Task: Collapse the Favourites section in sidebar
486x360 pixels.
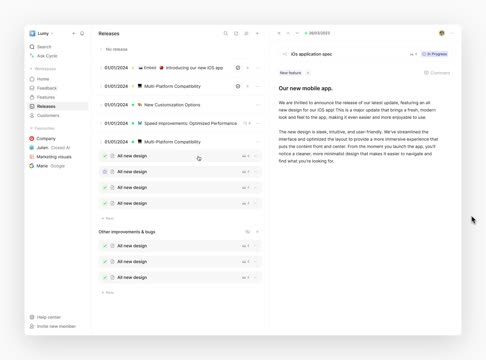Action: click(x=43, y=128)
